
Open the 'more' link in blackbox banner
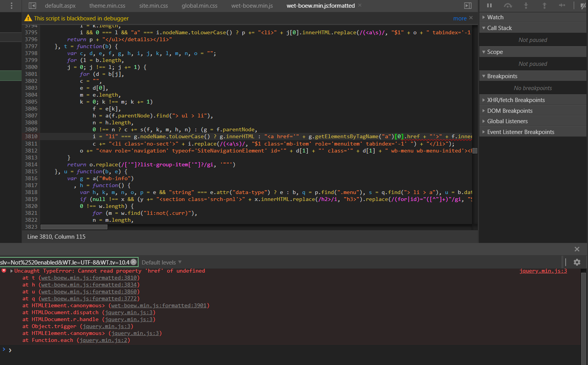(460, 18)
